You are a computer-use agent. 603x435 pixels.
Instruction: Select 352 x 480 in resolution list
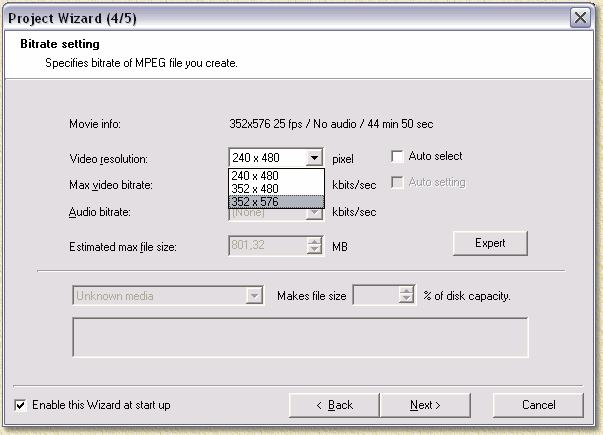pos(276,189)
